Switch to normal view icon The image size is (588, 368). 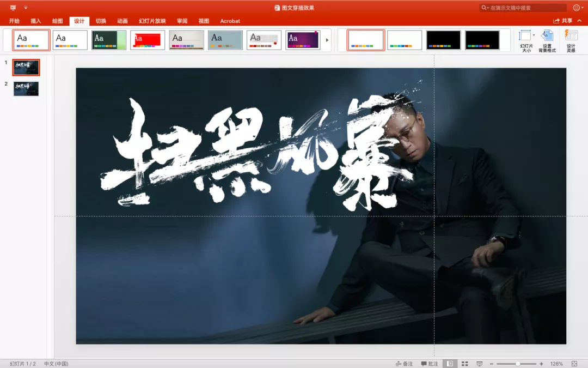pyautogui.click(x=450, y=364)
